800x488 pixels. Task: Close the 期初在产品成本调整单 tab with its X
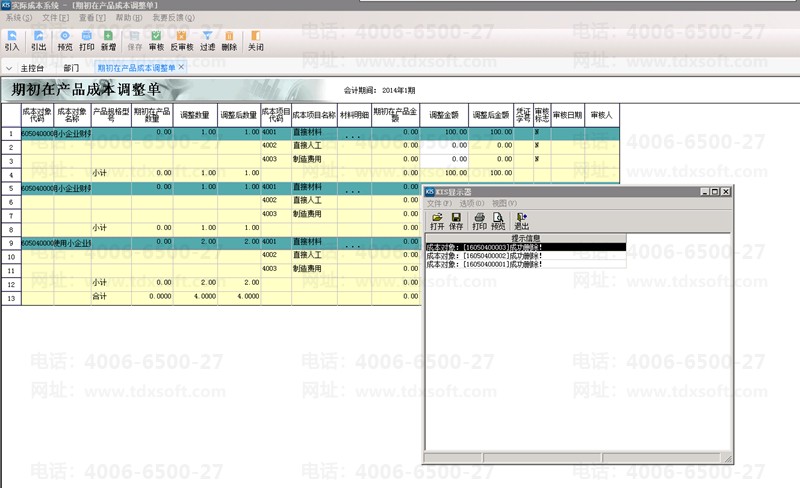(181, 67)
